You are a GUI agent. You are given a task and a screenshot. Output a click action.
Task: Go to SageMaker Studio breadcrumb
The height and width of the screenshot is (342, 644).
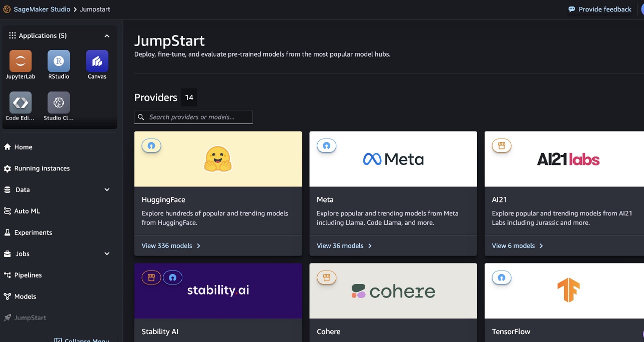pyautogui.click(x=42, y=9)
